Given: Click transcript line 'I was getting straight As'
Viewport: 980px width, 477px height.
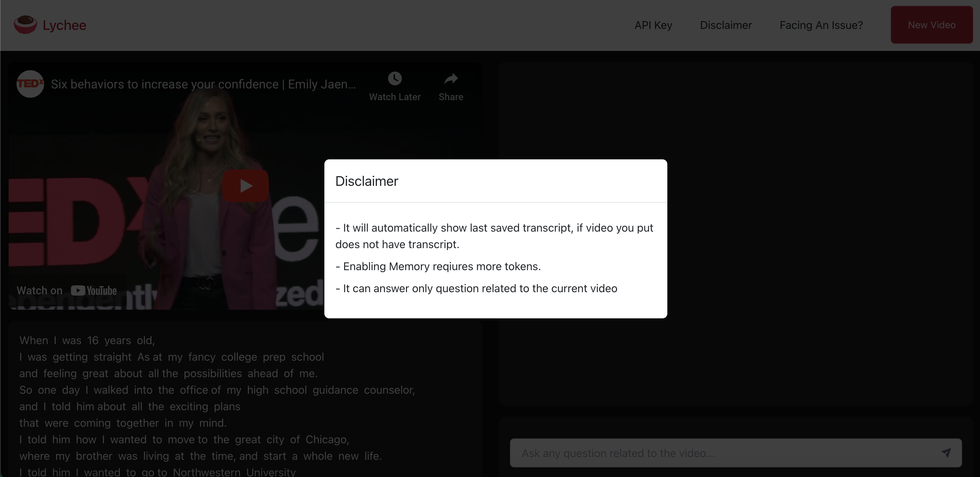Looking at the screenshot, I should click(x=171, y=357).
